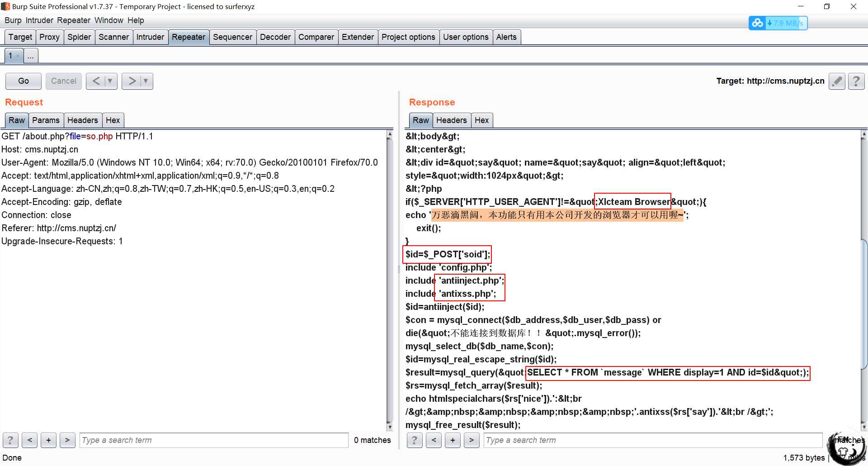Open Repeater help question mark icon
Image resolution: width=868 pixels, height=466 pixels.
pyautogui.click(x=856, y=81)
